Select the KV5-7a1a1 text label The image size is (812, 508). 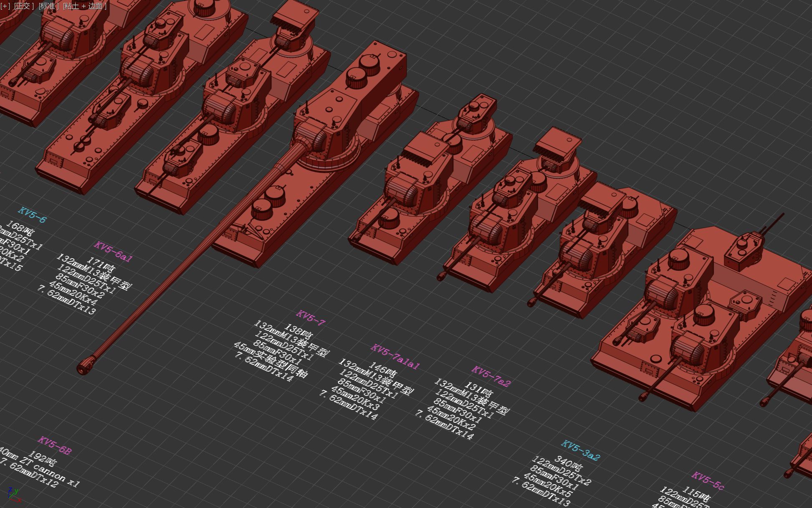click(x=395, y=357)
